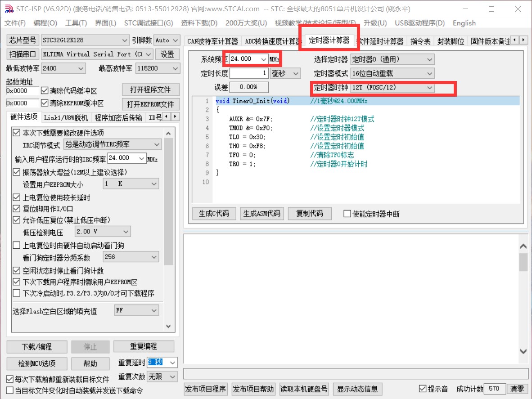Open 编程(O) menu
The image size is (532, 399).
[45, 23]
